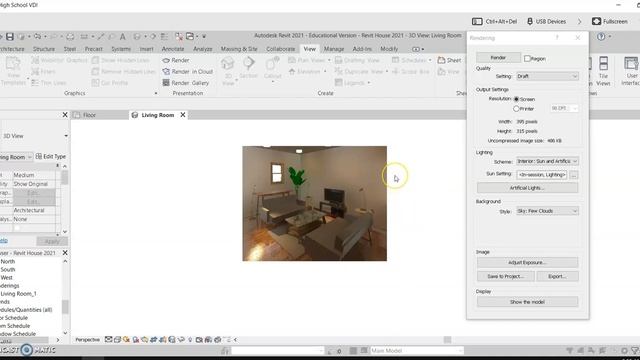This screenshot has height=360, width=640.
Task: Click the Detail Level icon in view control bar
Action: [x=108, y=340]
